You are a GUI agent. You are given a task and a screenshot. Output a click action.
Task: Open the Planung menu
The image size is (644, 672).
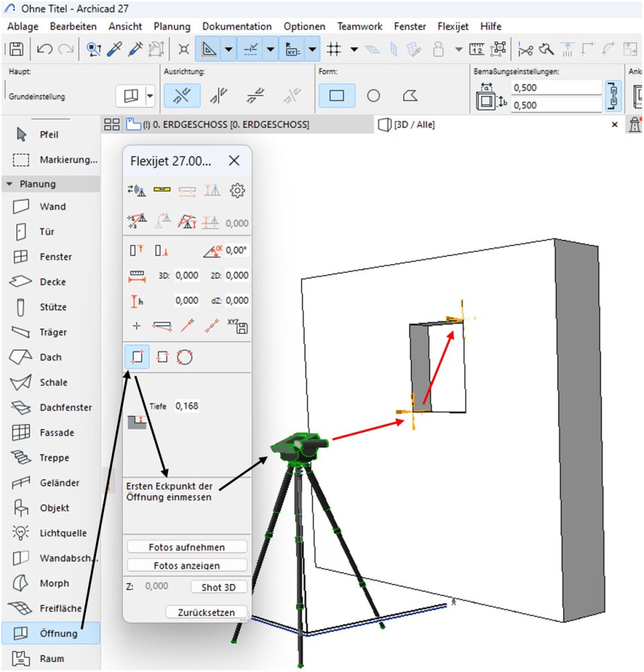[x=172, y=27]
